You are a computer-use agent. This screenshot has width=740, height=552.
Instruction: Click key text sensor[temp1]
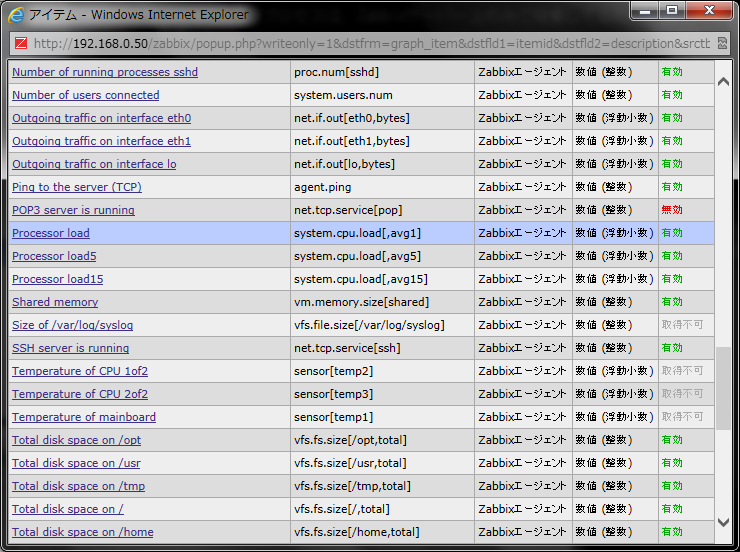(x=333, y=417)
